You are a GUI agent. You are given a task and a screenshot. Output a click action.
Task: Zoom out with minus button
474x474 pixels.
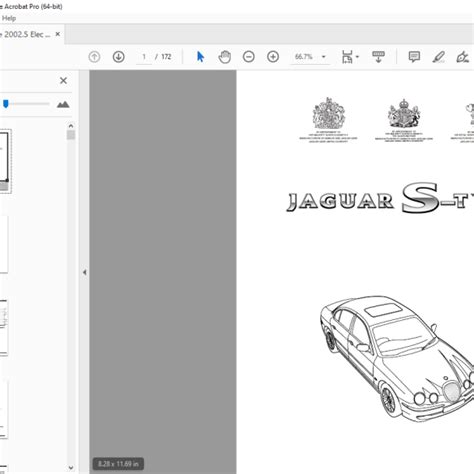tap(249, 57)
